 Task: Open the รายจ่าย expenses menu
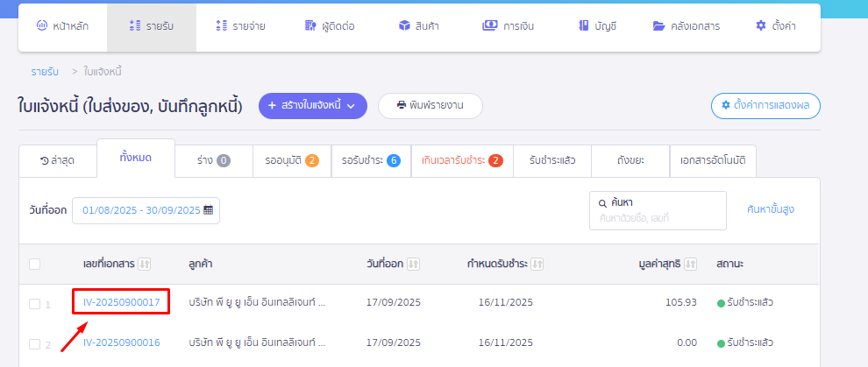(240, 26)
